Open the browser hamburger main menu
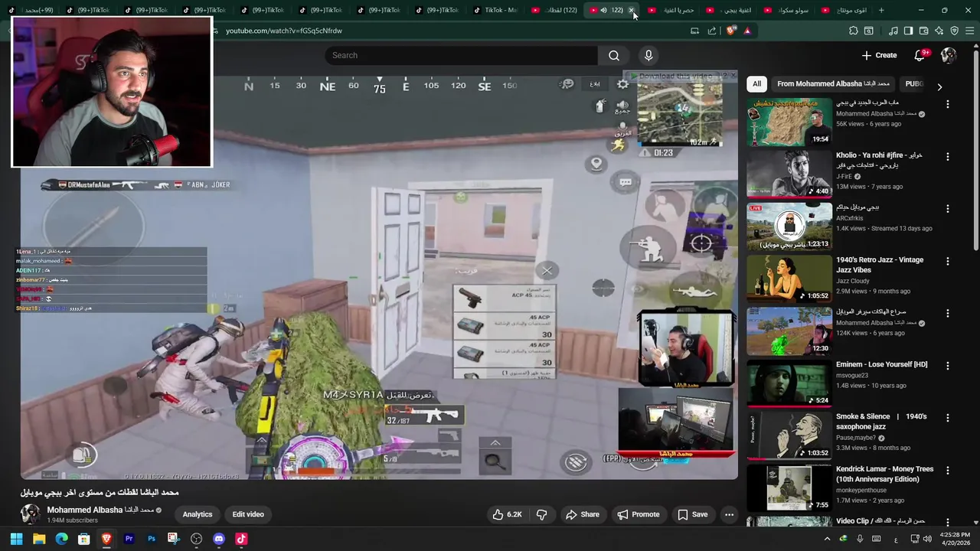The height and width of the screenshot is (551, 980). pyautogui.click(x=970, y=31)
